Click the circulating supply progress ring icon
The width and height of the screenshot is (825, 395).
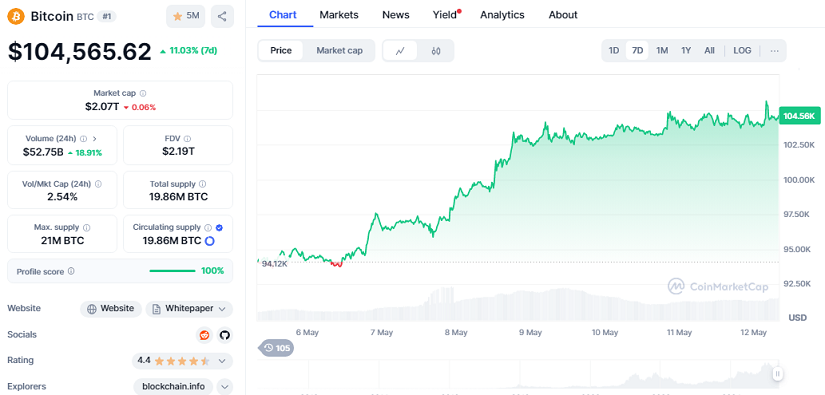(x=209, y=241)
